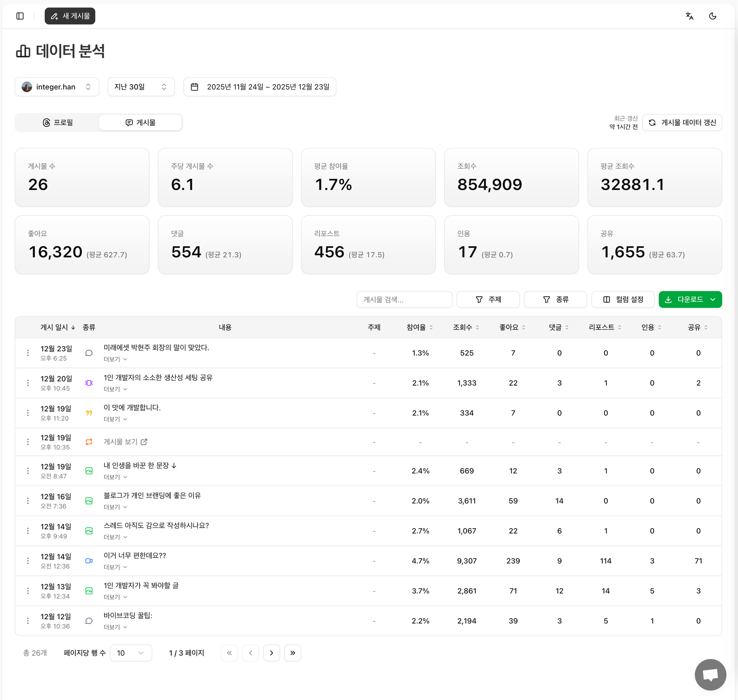The image size is (738, 700).
Task: Click the carousel icon on 12월 20일 row
Action: click(x=89, y=383)
